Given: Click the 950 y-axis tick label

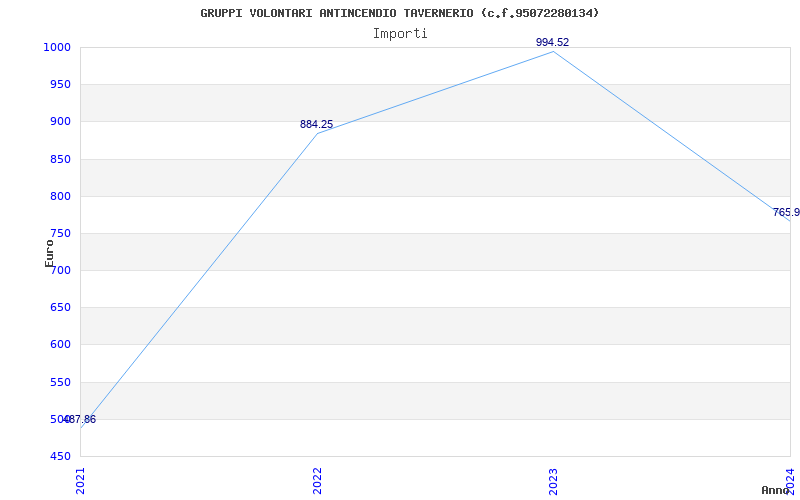Looking at the screenshot, I should 59,85.
